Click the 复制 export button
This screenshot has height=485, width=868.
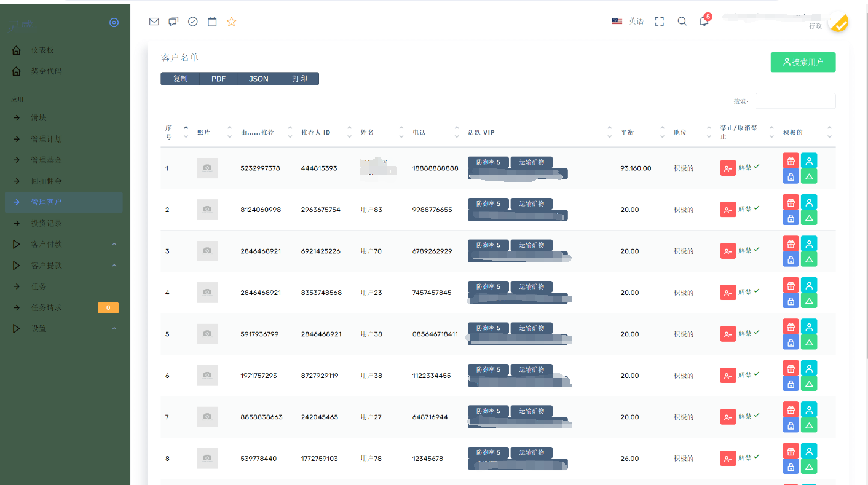pyautogui.click(x=180, y=79)
